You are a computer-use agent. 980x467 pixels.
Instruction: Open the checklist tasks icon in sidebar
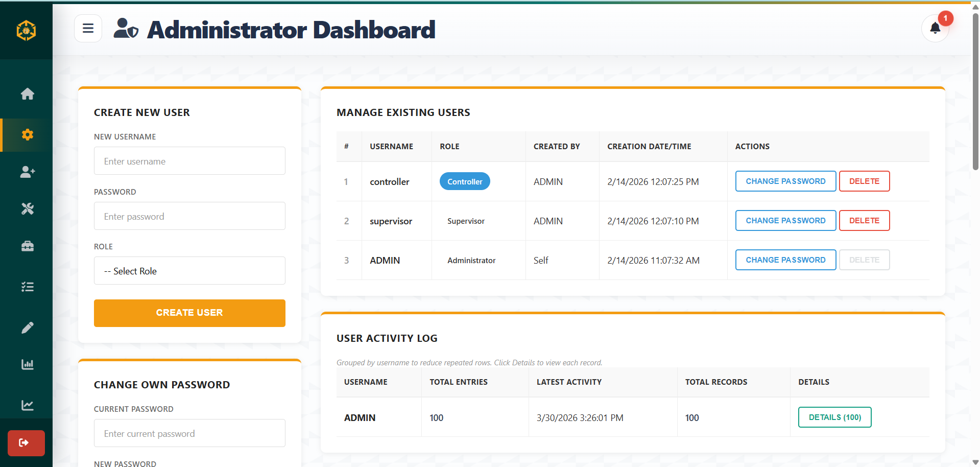tap(28, 287)
